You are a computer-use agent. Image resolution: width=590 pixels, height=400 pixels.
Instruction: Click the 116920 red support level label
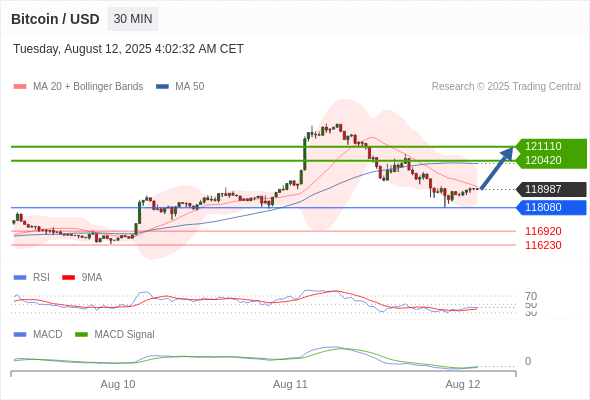pyautogui.click(x=543, y=231)
